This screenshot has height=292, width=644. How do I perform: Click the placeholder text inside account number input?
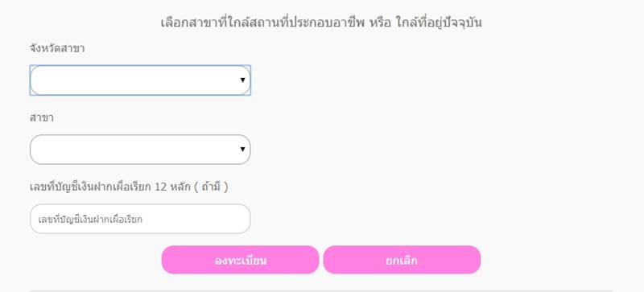point(90,220)
